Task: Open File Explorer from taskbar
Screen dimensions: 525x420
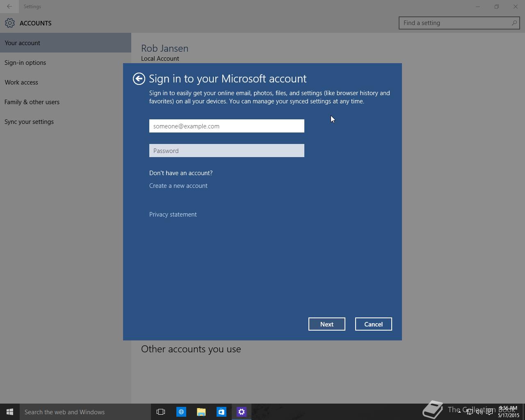Action: tap(201, 412)
